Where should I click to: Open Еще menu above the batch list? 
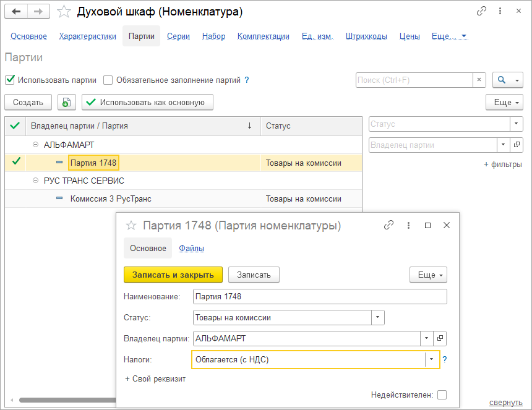pyautogui.click(x=504, y=102)
